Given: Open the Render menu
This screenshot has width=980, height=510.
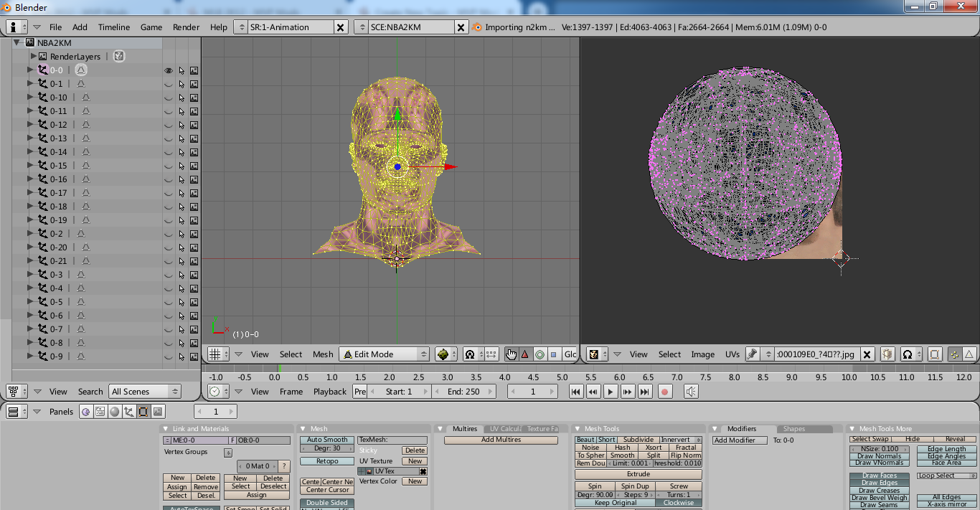Looking at the screenshot, I should [x=187, y=27].
